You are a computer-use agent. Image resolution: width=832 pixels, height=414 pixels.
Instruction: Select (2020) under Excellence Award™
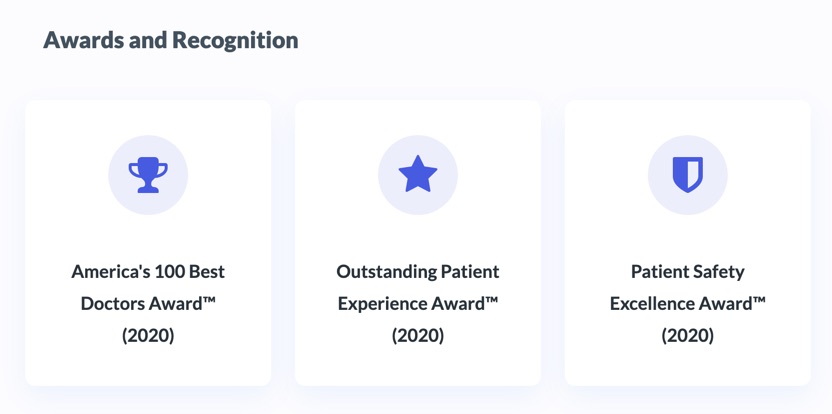[688, 336]
